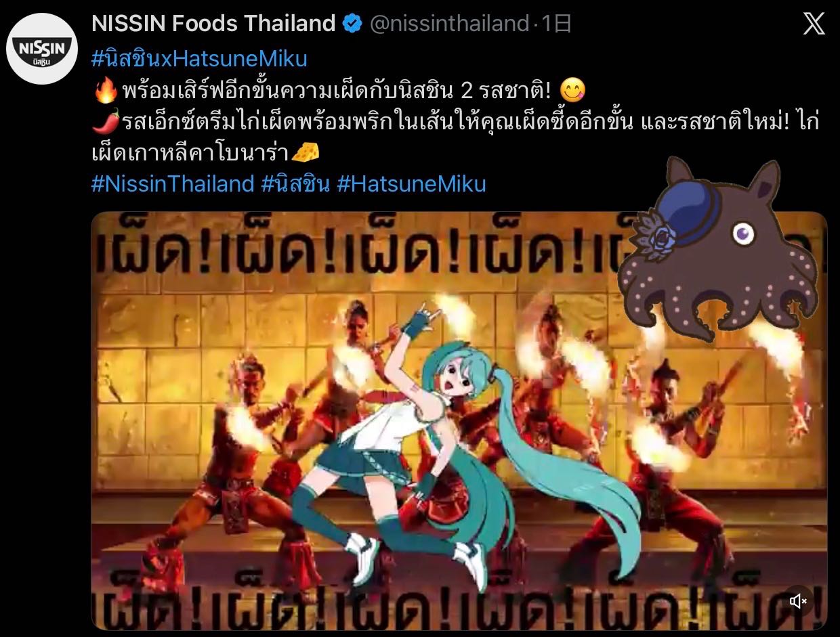Open hashtag #นิสชินxHatsuneMiku
The height and width of the screenshot is (637, 840).
199,59
